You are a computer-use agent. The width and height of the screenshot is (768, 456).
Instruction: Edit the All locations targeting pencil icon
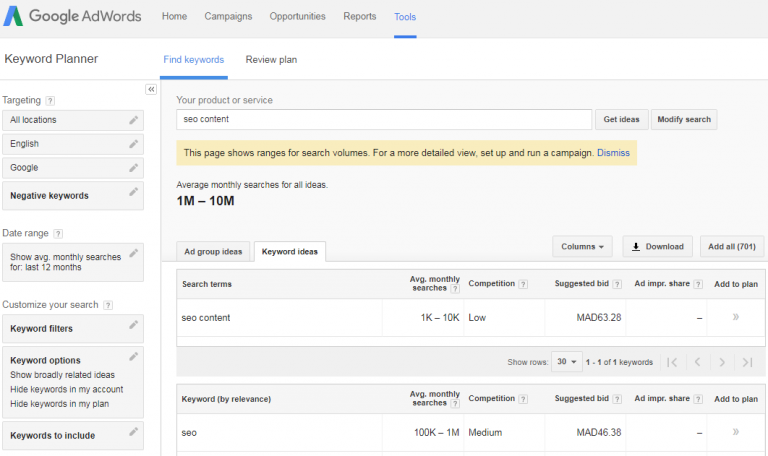click(133, 120)
